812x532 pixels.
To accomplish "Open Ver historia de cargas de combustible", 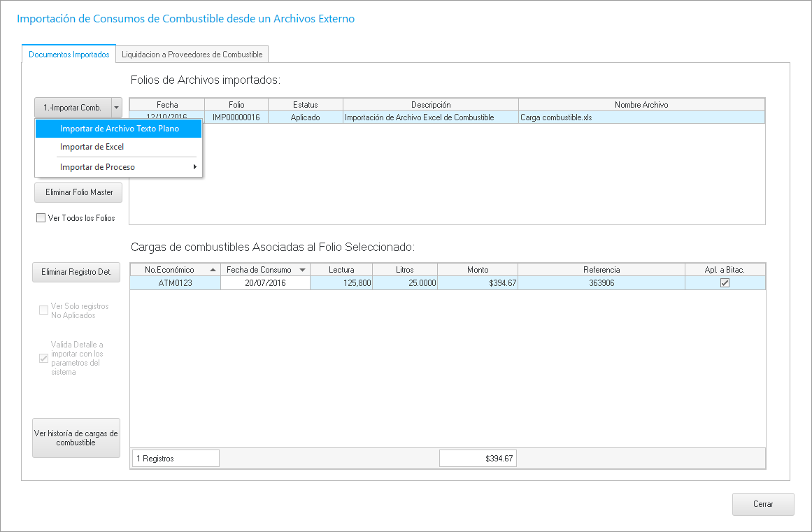I will (x=76, y=438).
